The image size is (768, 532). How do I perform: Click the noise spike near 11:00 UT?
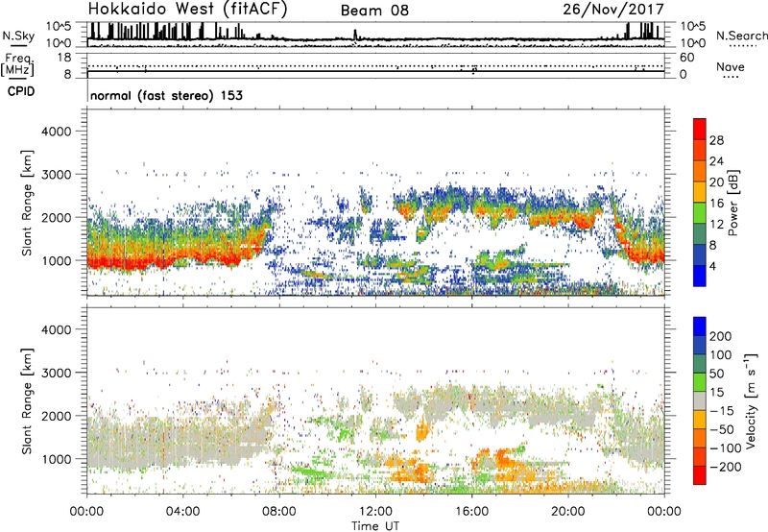coord(355,35)
